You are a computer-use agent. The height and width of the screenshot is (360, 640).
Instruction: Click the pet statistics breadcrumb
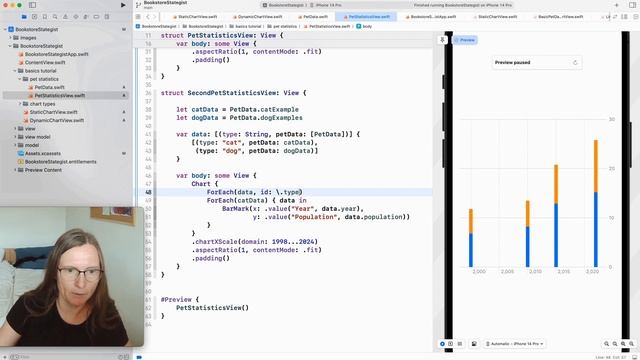pyautogui.click(x=282, y=26)
